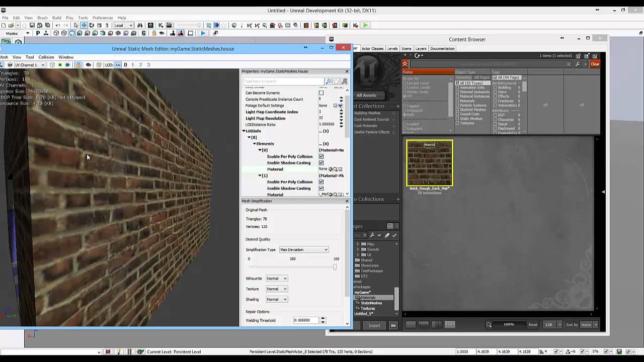The width and height of the screenshot is (644, 362).
Task: Open the Shading Normal dropdown
Action: click(277, 300)
